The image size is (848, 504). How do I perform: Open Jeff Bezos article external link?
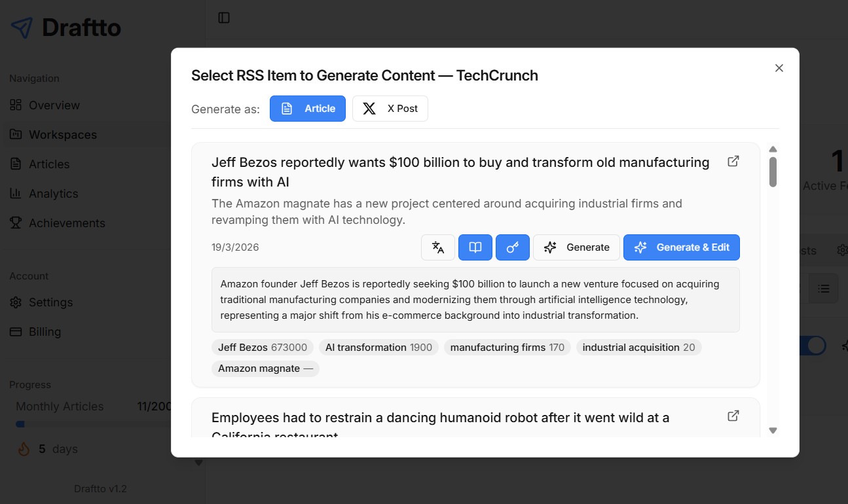point(733,161)
